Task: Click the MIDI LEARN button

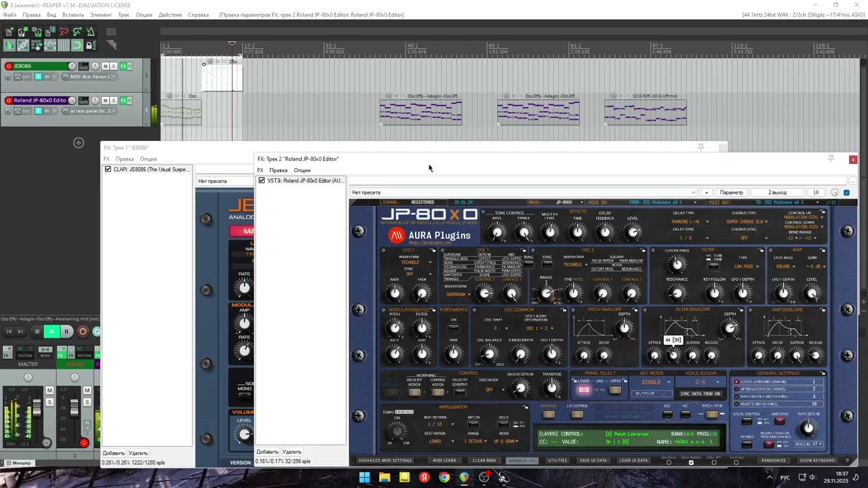Action: click(444, 460)
